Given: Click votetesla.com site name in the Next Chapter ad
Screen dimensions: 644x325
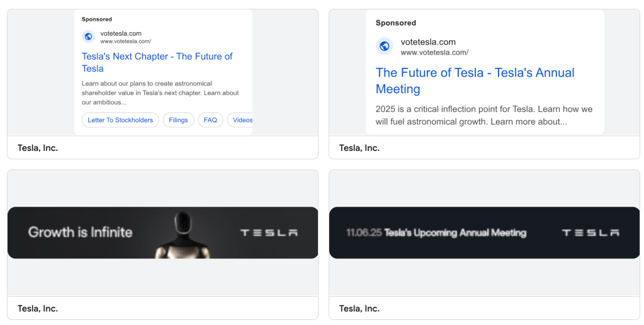Looking at the screenshot, I should (x=121, y=33).
